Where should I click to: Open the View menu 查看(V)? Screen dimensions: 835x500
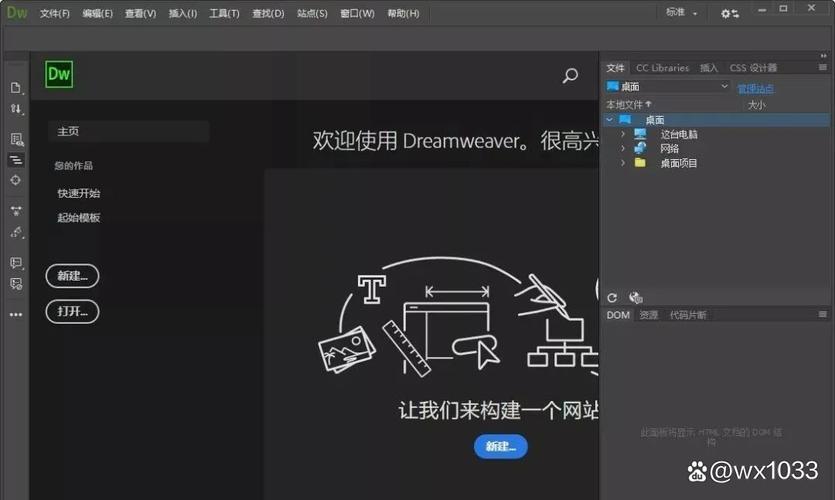pos(140,13)
